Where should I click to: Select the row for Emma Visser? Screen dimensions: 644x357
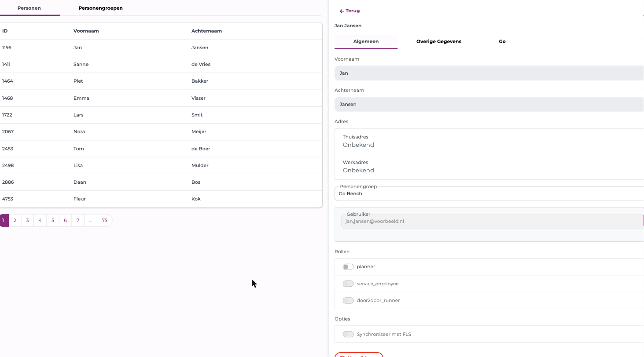click(161, 98)
